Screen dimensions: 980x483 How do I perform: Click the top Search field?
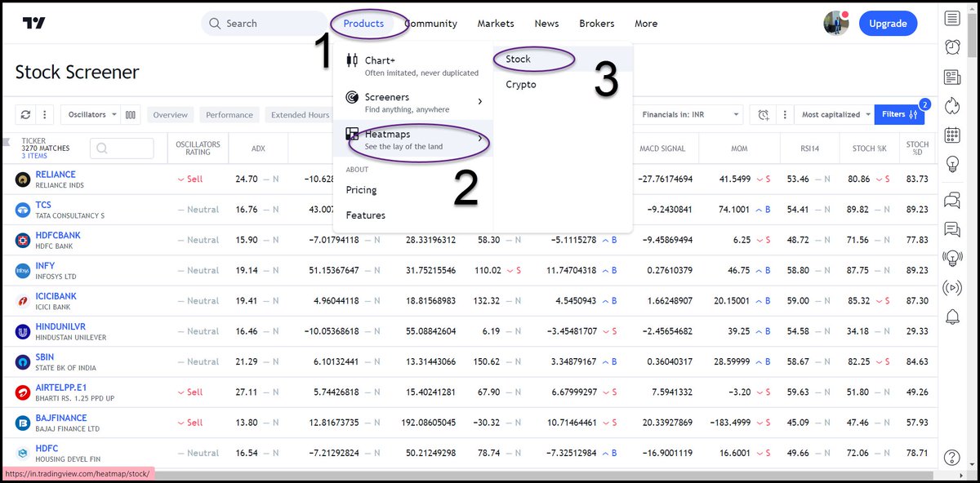tap(265, 24)
